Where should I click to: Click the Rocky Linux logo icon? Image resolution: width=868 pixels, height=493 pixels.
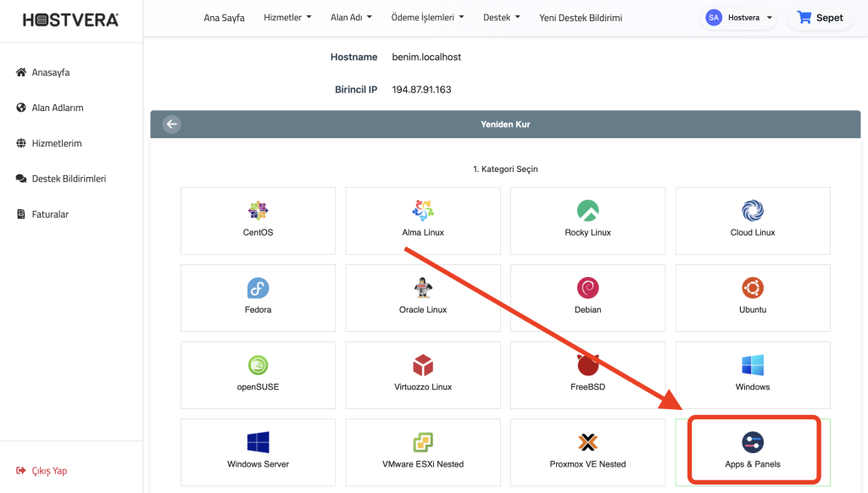click(588, 211)
